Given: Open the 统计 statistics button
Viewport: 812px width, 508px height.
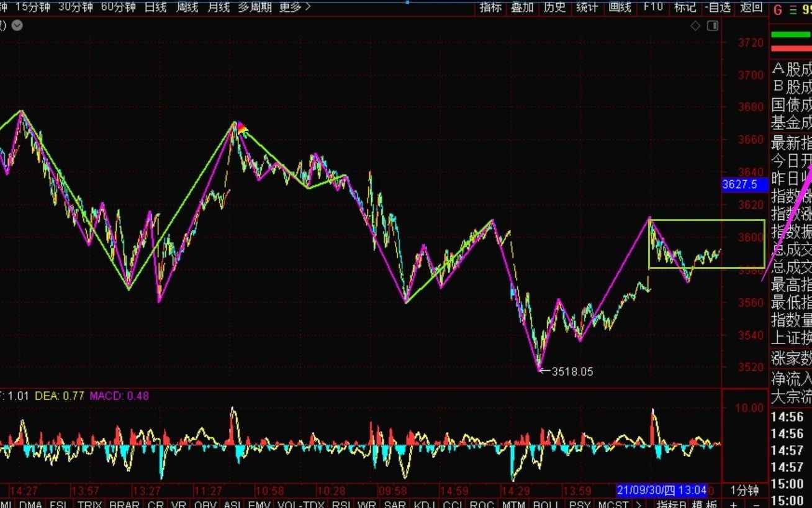Looking at the screenshot, I should pos(587,7).
